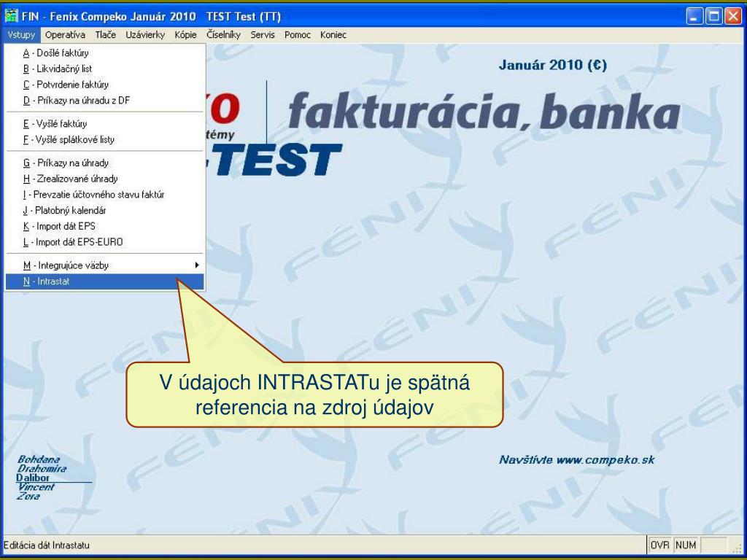Close the Fenix Compeko window
Screen dimensions: 747x560
(732, 17)
